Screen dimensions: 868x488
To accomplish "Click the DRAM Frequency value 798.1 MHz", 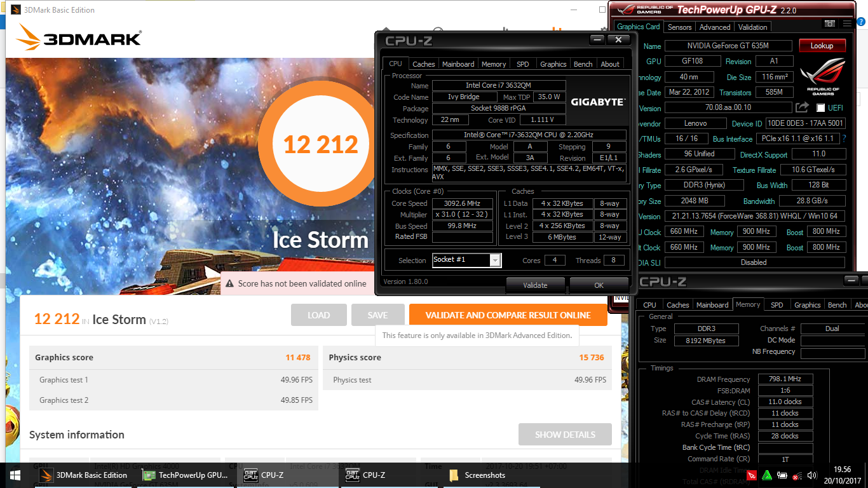I will pos(784,379).
